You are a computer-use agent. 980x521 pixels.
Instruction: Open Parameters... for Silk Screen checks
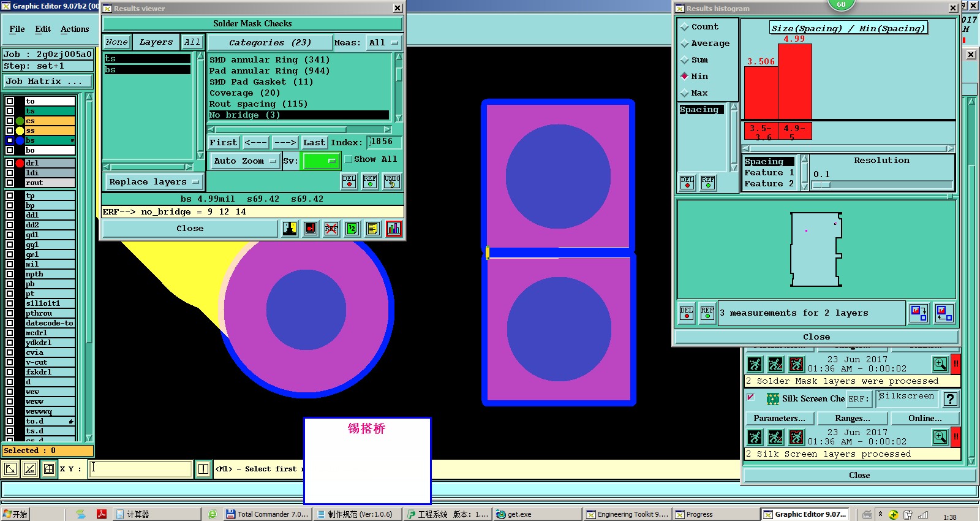[780, 419]
